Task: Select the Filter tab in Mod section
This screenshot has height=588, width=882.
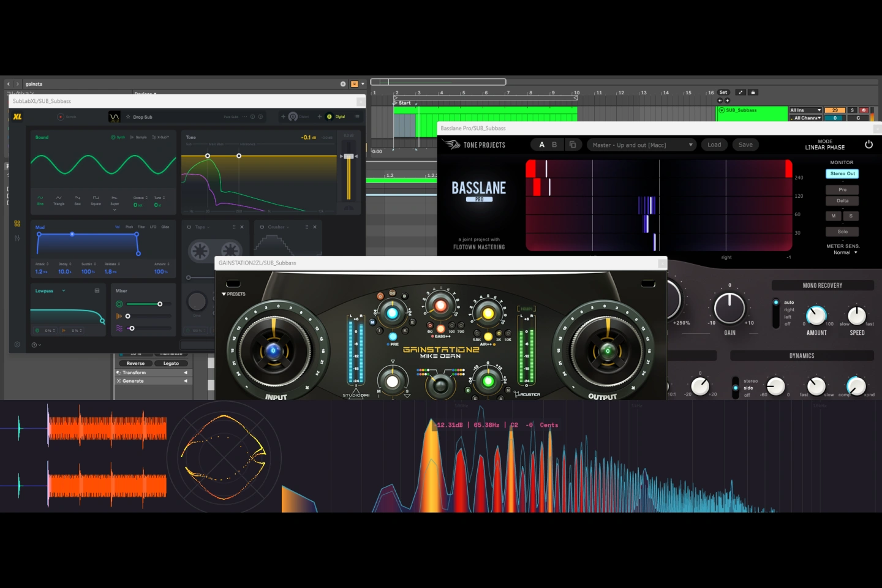Action: click(x=141, y=227)
